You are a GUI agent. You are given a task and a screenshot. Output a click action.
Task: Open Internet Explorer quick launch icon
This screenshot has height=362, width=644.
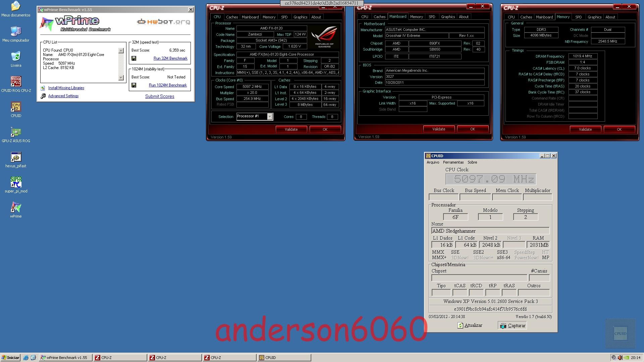point(26,358)
